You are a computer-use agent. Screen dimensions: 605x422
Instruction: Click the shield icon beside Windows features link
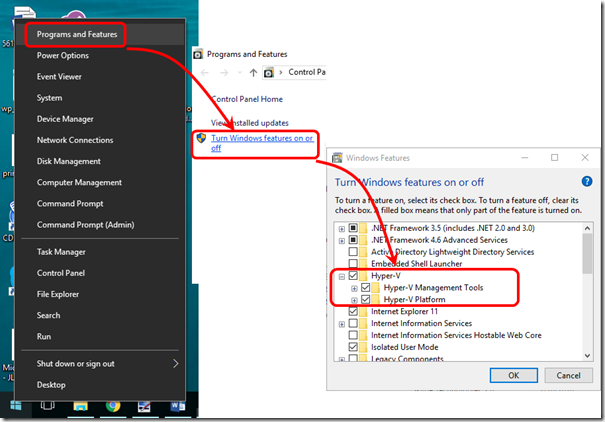coord(201,138)
